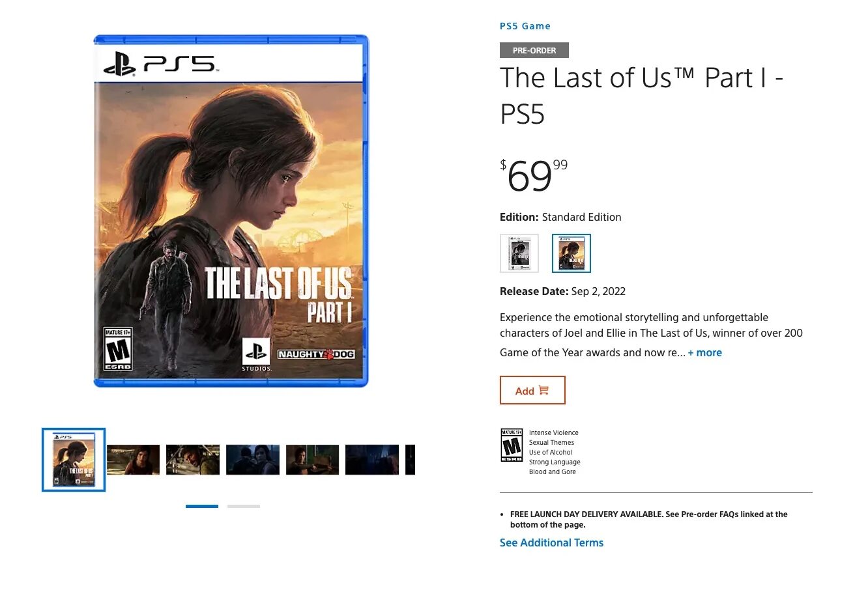
Task: Click the PRE-ORDER badge above the title
Action: [534, 50]
